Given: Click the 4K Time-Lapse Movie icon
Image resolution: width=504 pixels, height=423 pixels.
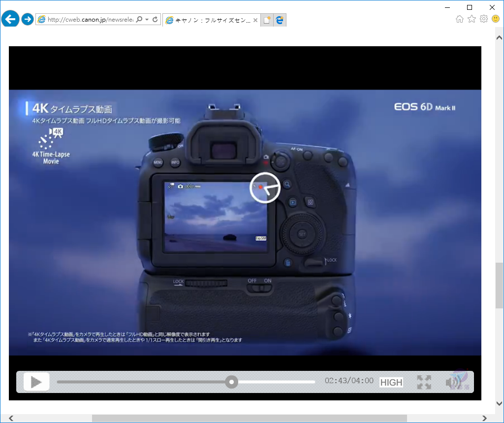Looking at the screenshot, I should click(51, 147).
